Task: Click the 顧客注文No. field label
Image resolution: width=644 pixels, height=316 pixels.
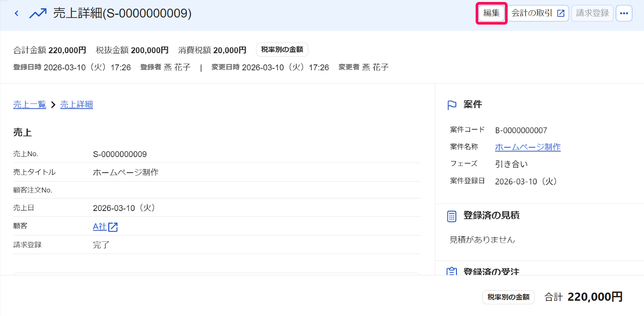Action: point(33,190)
